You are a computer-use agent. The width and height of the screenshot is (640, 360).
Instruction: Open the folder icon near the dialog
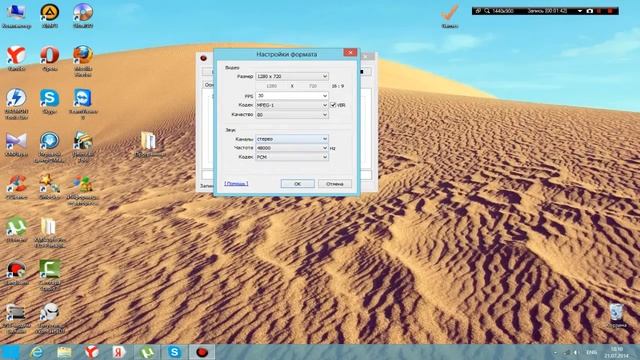pyautogui.click(x=149, y=144)
